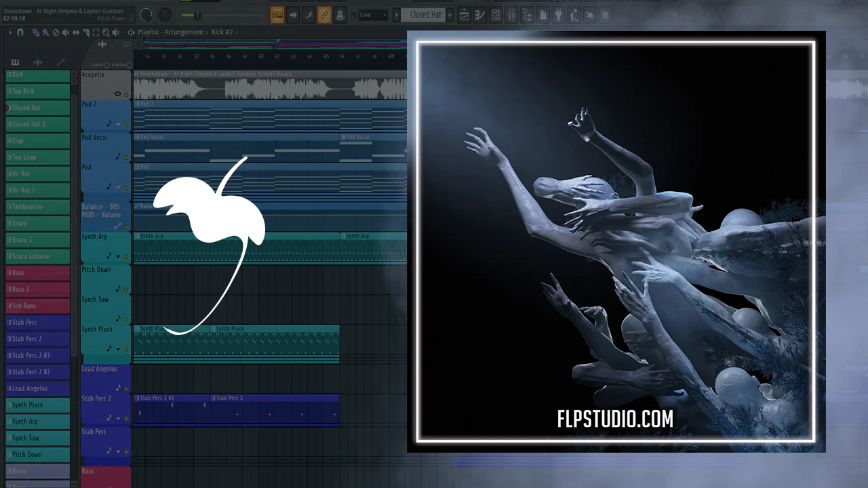Click the left knob beside song title
This screenshot has height=488, width=868.
146,14
